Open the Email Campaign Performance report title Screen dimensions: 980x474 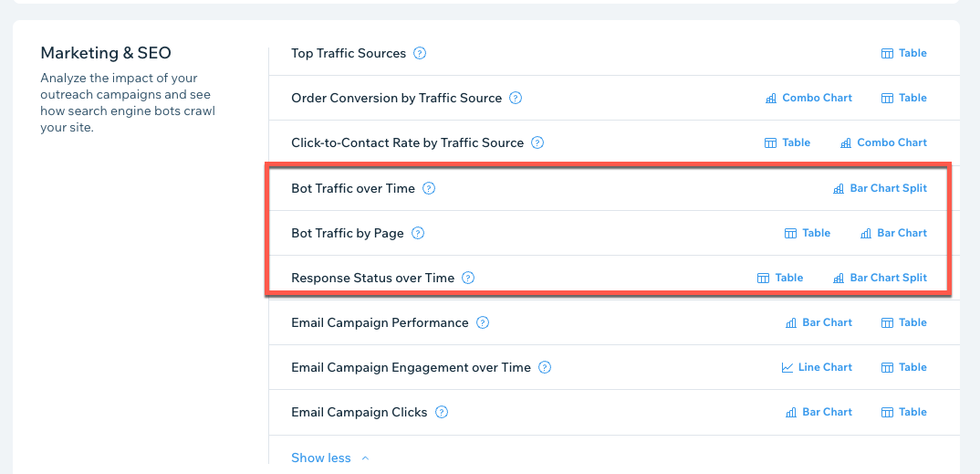tap(380, 322)
